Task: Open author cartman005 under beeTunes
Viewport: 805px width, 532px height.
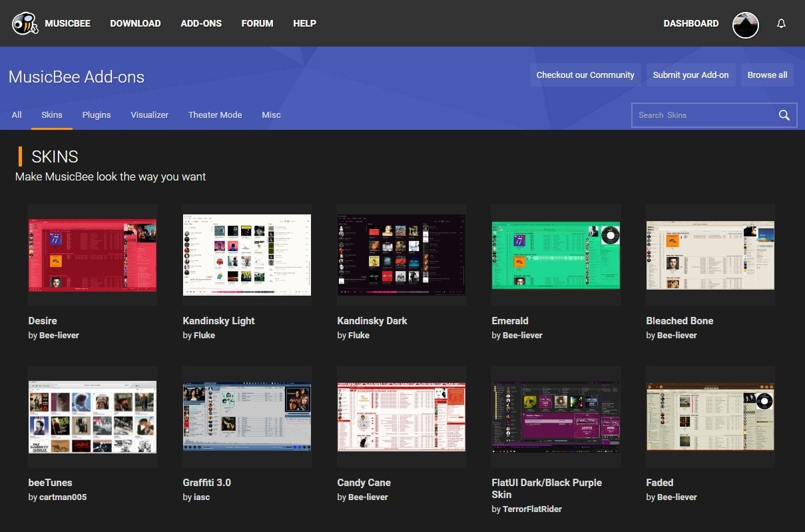Action: tap(63, 497)
